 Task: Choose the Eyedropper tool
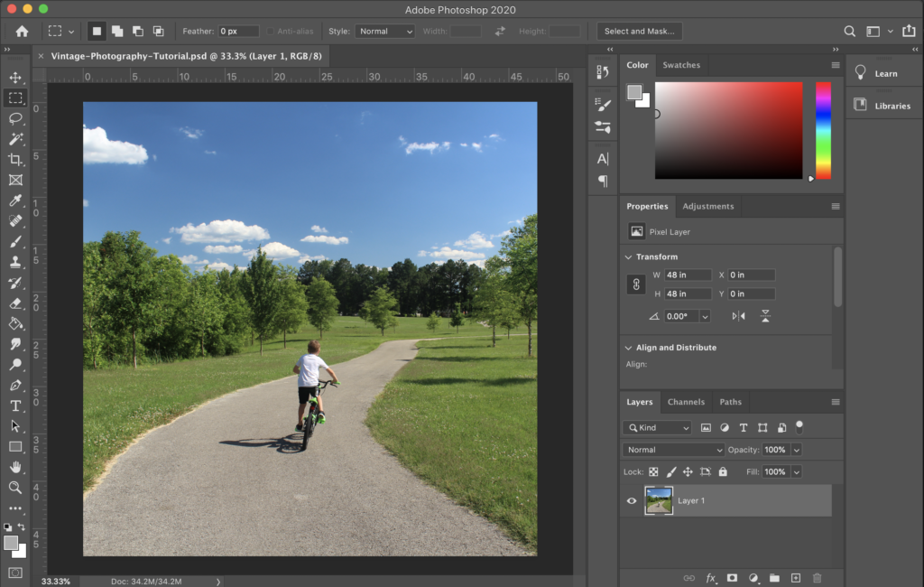[x=15, y=200]
